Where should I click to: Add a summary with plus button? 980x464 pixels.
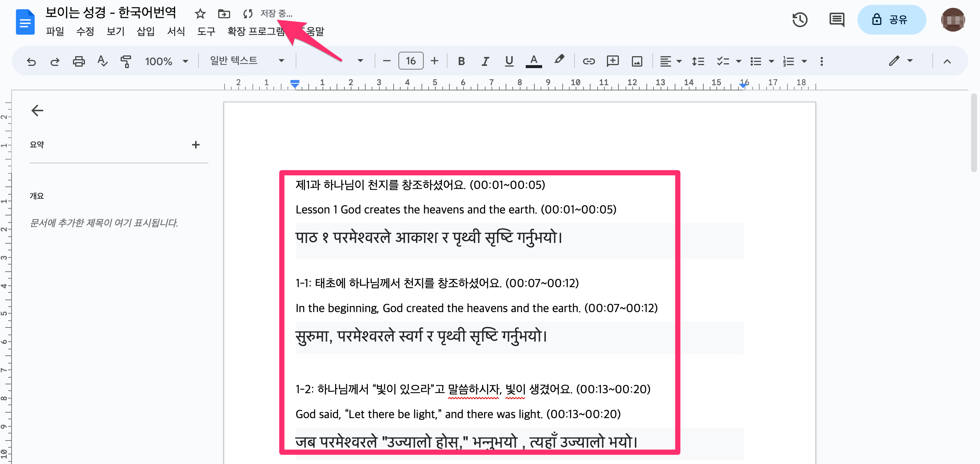click(195, 144)
